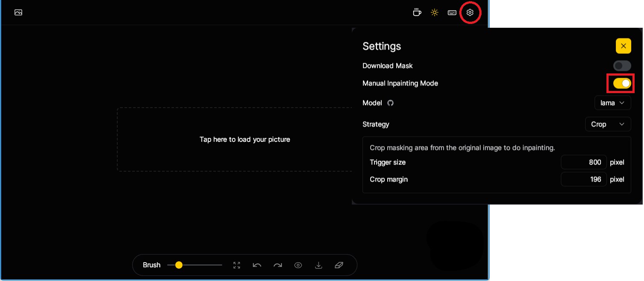644x281 pixels.
Task: Adjust the Brush size slider
Action: click(179, 265)
